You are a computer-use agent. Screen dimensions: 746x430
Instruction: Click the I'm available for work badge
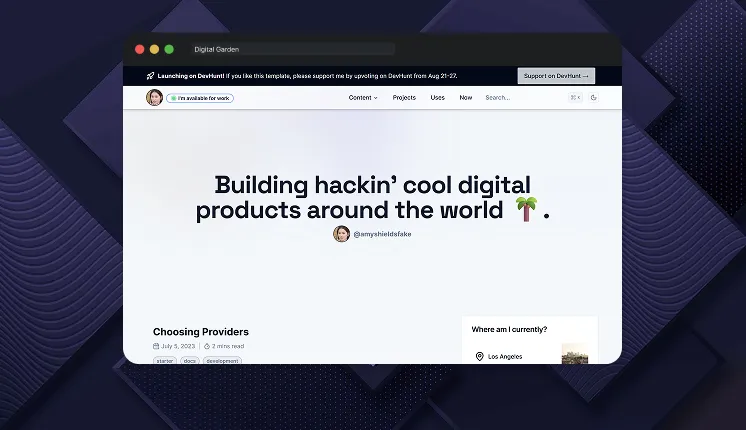coord(200,98)
